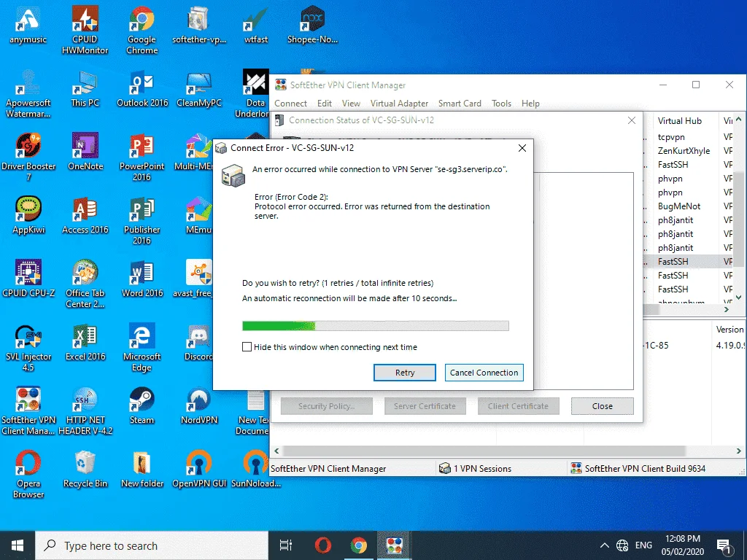Image resolution: width=747 pixels, height=560 pixels.
Task: Click Close in the Connection Status window
Action: coord(602,406)
